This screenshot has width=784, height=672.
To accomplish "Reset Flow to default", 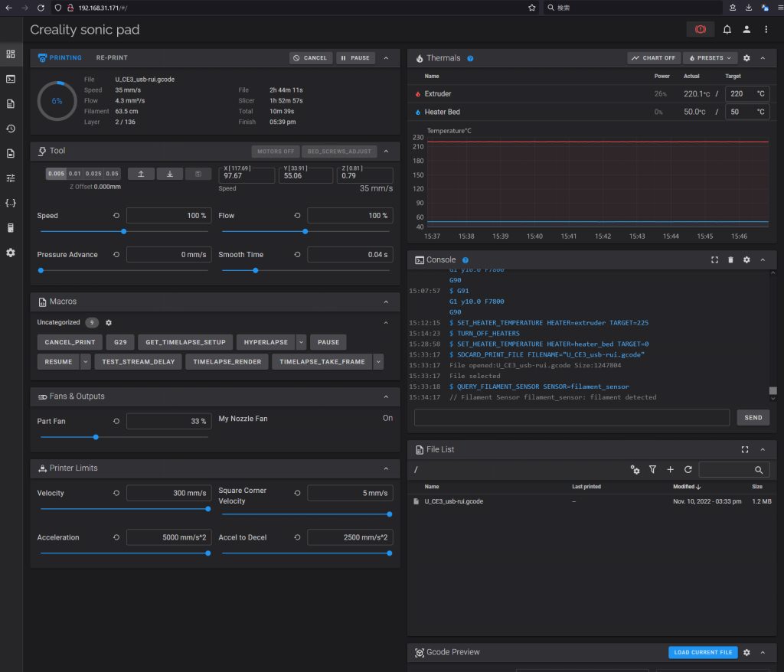I will (298, 216).
